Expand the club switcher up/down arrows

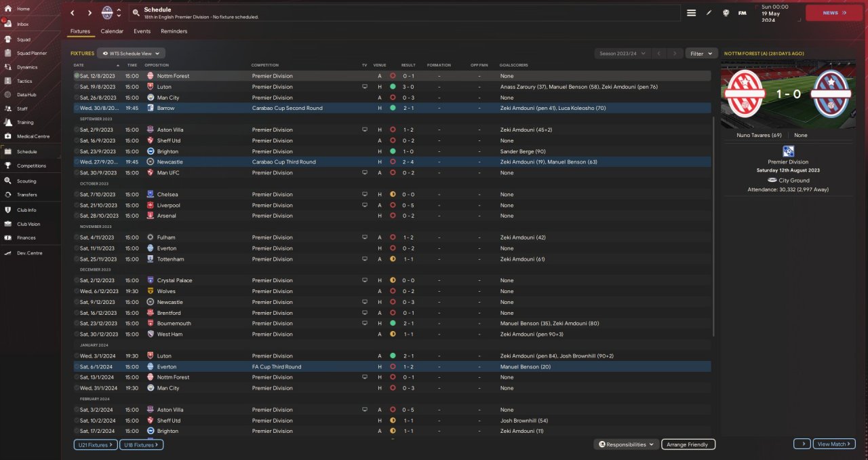(x=119, y=12)
